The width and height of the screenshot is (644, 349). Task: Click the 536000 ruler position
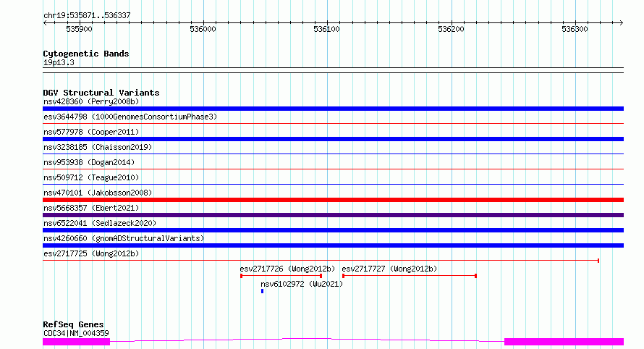click(x=203, y=29)
